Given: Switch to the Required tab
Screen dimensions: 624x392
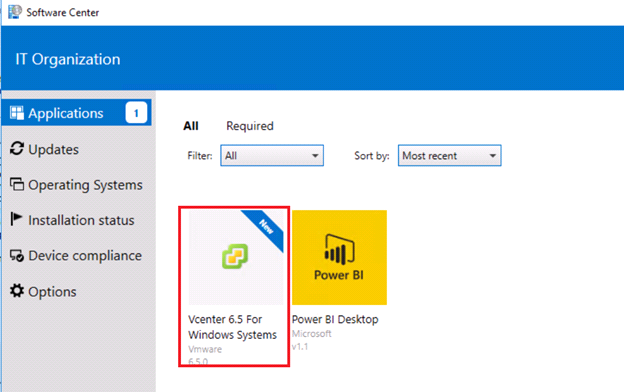Looking at the screenshot, I should pos(250,126).
